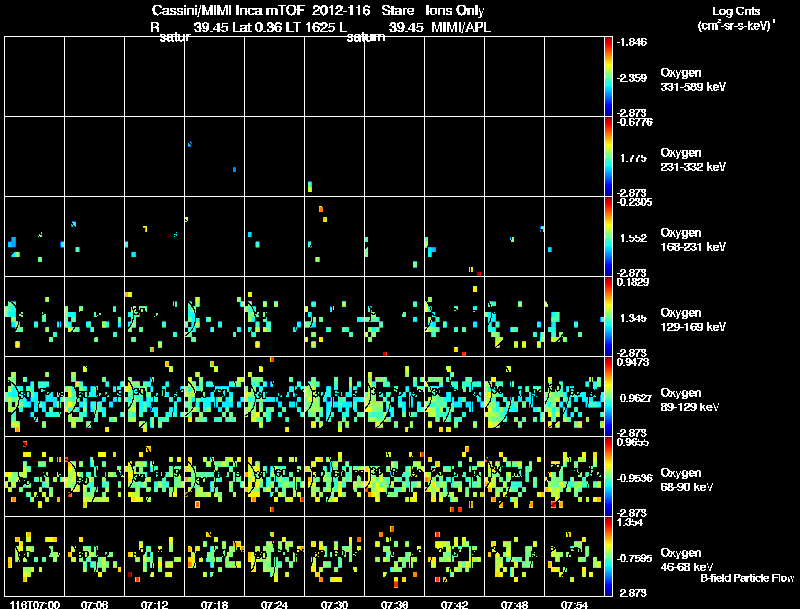Click the '07:12' time axis label
800x609 pixels.
point(155,604)
